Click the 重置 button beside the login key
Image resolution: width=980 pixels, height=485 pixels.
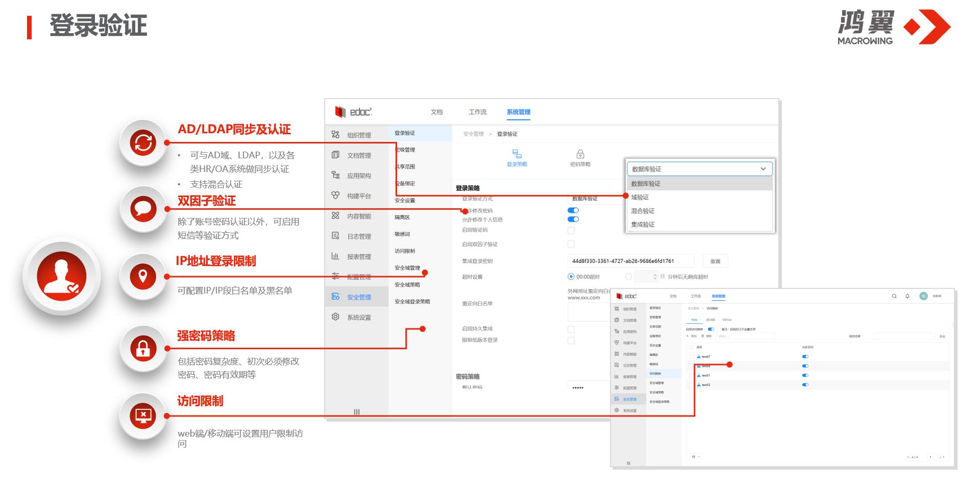(x=715, y=261)
